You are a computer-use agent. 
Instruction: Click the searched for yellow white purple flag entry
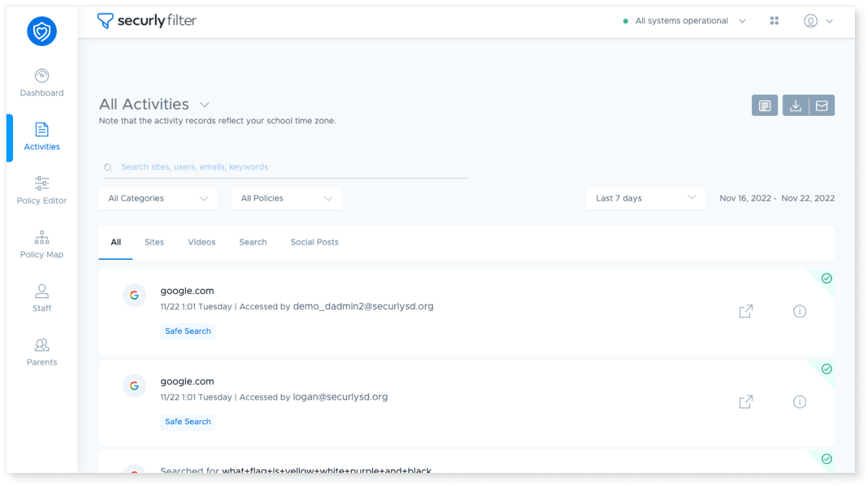pos(296,471)
